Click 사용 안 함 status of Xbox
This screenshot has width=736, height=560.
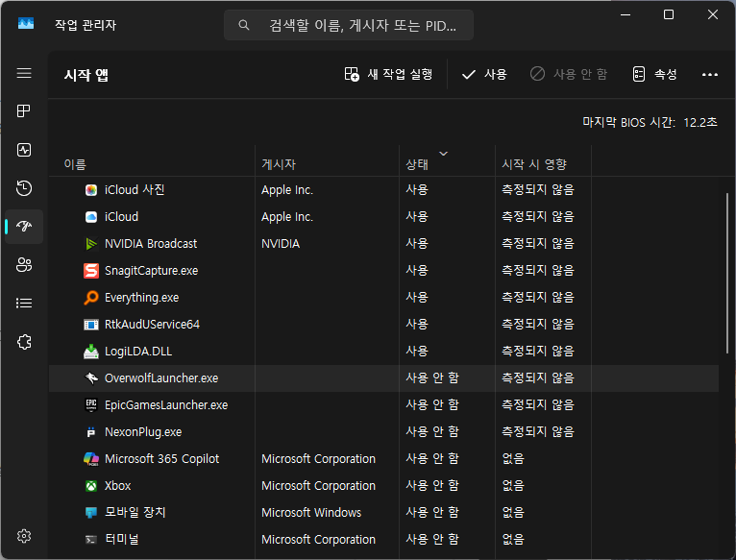(432, 485)
